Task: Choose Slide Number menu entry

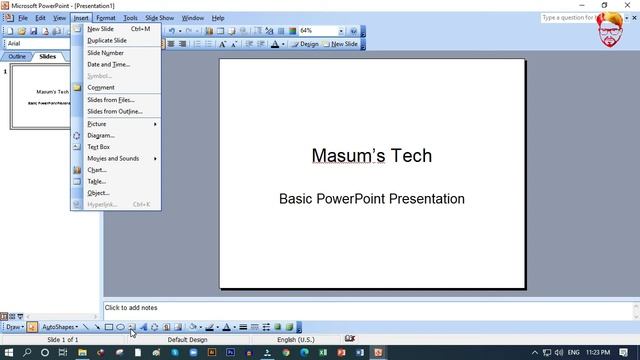Action: [116, 53]
